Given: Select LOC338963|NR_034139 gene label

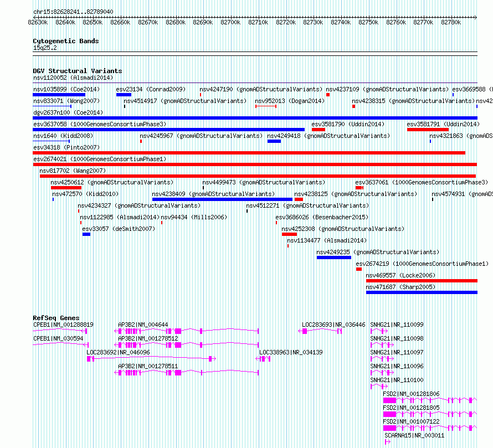Looking at the screenshot, I should [x=291, y=352].
